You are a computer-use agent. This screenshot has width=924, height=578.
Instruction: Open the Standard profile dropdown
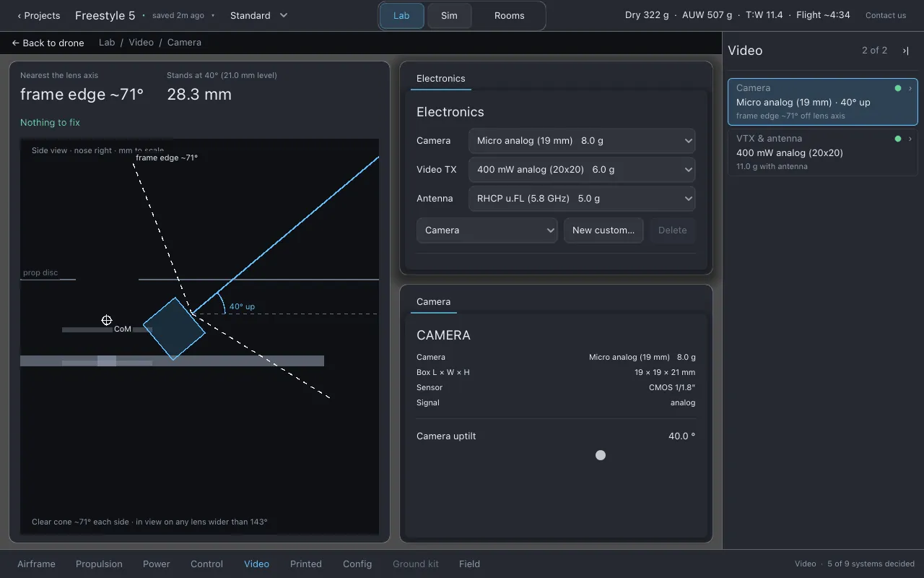point(259,15)
